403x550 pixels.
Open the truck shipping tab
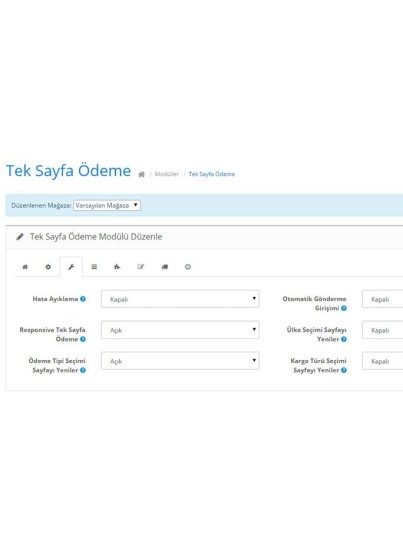(164, 267)
